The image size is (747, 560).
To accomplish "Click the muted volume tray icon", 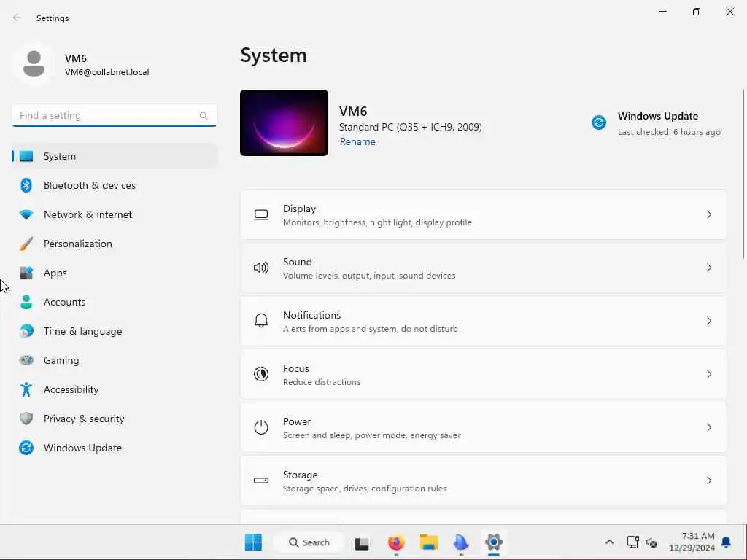I will [651, 542].
